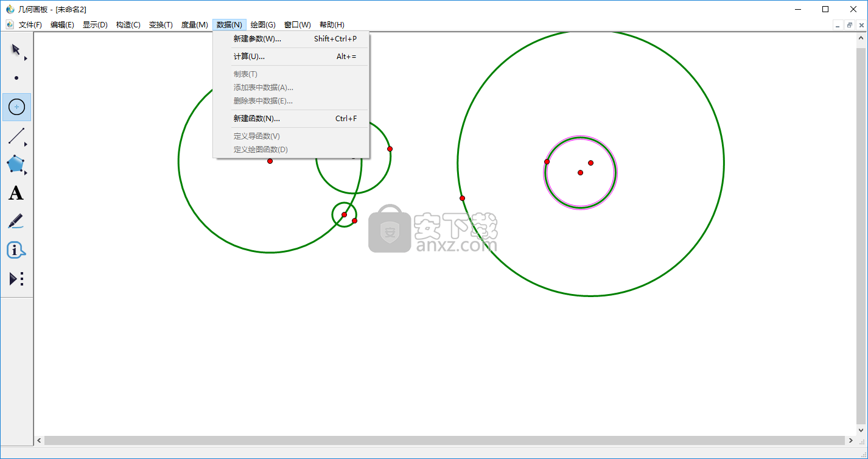
Task: Select the Point tool
Action: tap(16, 78)
